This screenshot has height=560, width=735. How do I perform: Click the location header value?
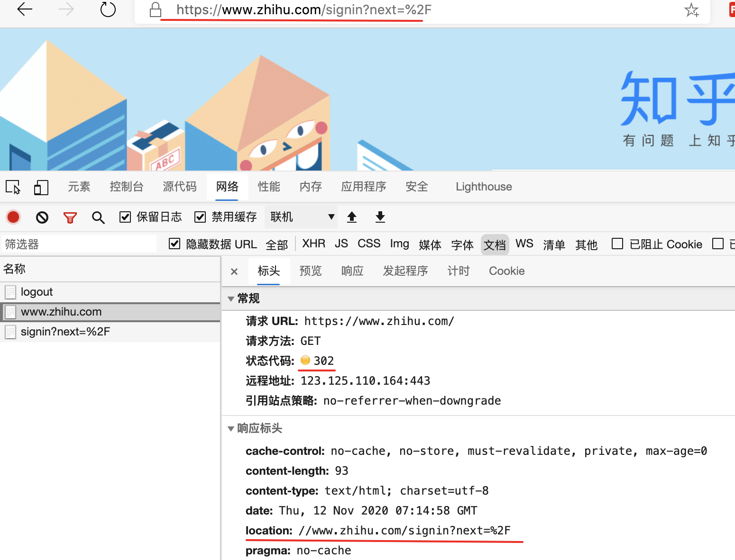click(x=404, y=531)
